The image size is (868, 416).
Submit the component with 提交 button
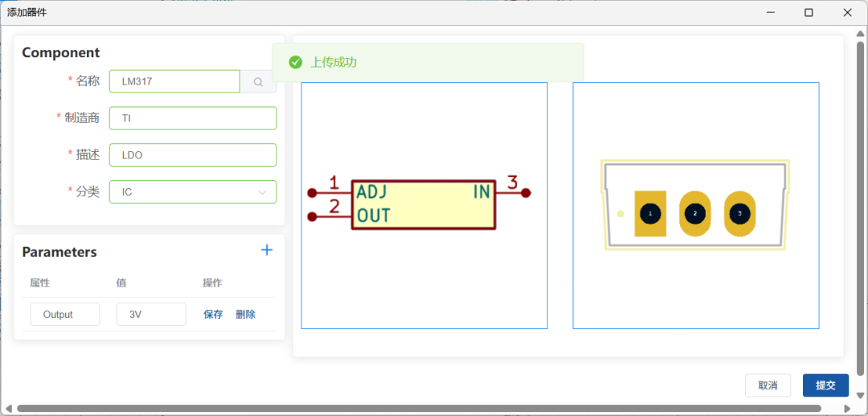point(825,385)
